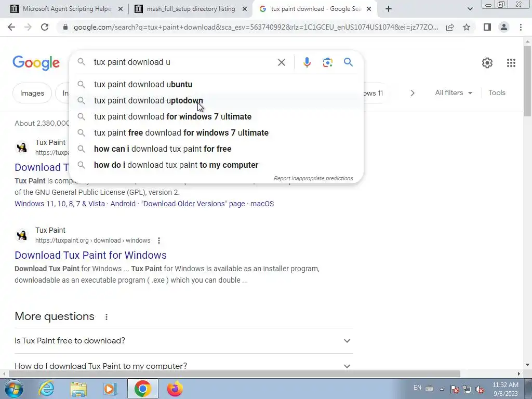
Task: Choose suggestion tux paint download ubuntu
Action: pos(216,85)
